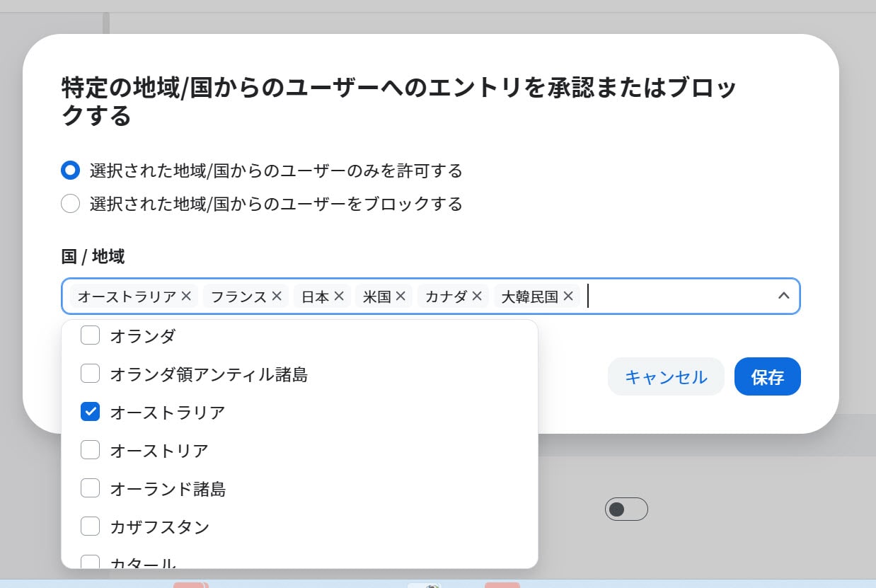
Task: Remove the 米国 tag
Action: point(400,296)
